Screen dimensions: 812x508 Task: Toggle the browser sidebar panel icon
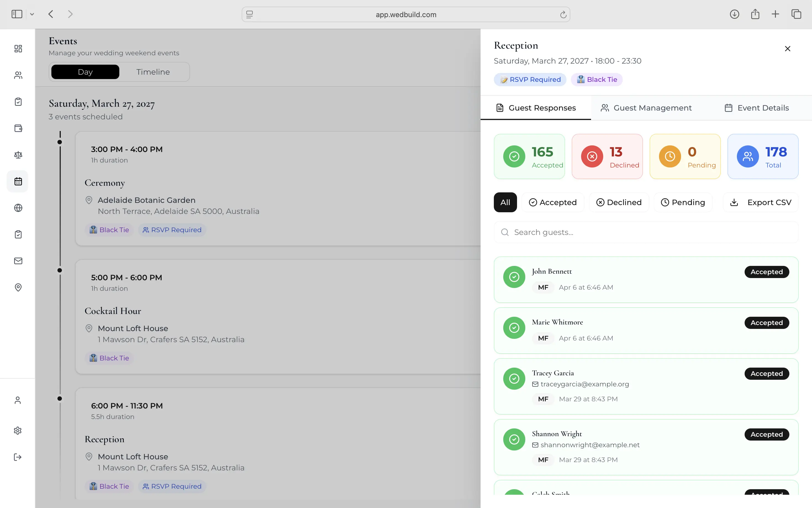click(x=17, y=14)
